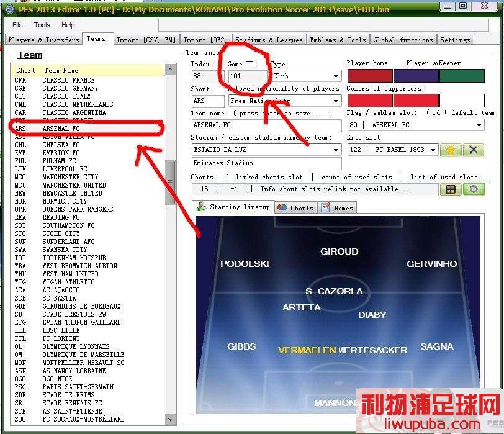Click the green chants disc icon button
504x434 pixels.
point(474,189)
